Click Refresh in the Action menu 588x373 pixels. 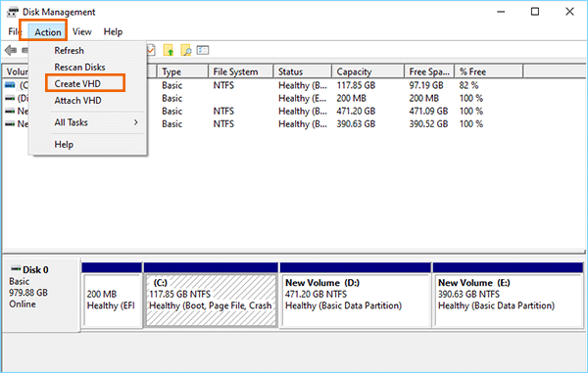click(69, 50)
